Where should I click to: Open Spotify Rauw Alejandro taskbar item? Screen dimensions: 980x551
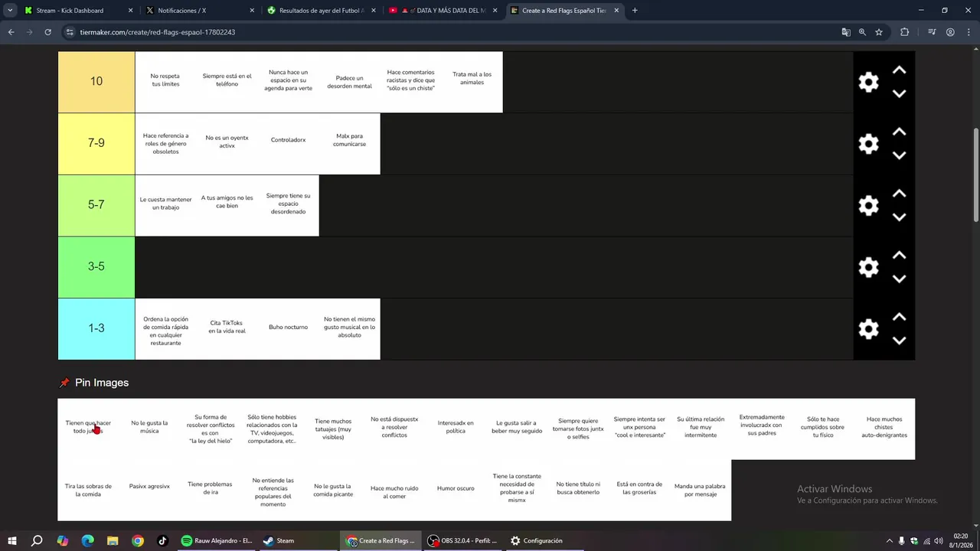tap(216, 540)
